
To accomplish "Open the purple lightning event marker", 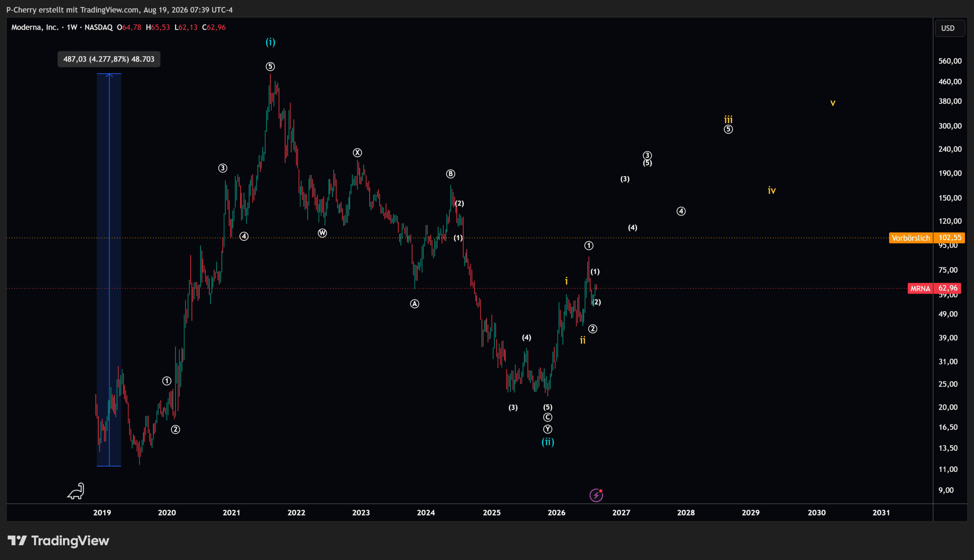I will 596,495.
